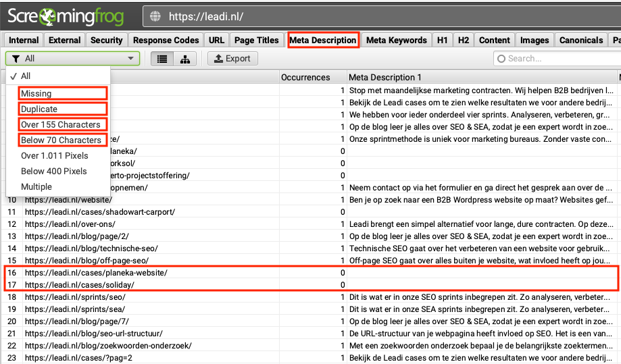
Task: Select Below 70 Characters filter
Action: tap(63, 140)
